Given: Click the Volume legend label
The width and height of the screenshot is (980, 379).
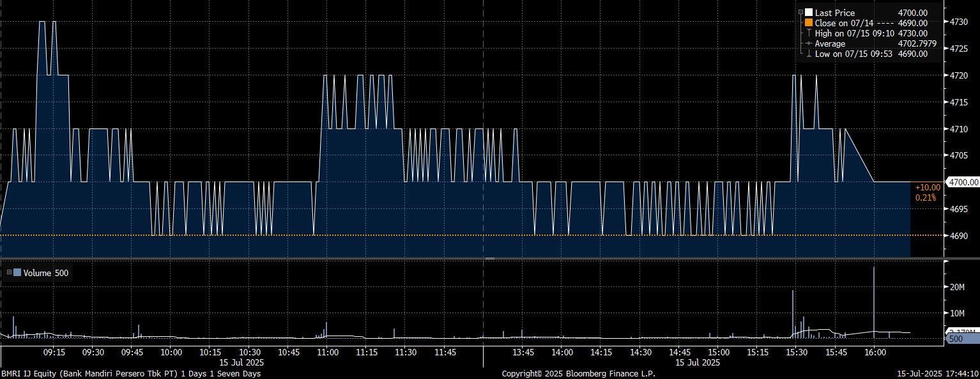Looking at the screenshot, I should (x=37, y=273).
